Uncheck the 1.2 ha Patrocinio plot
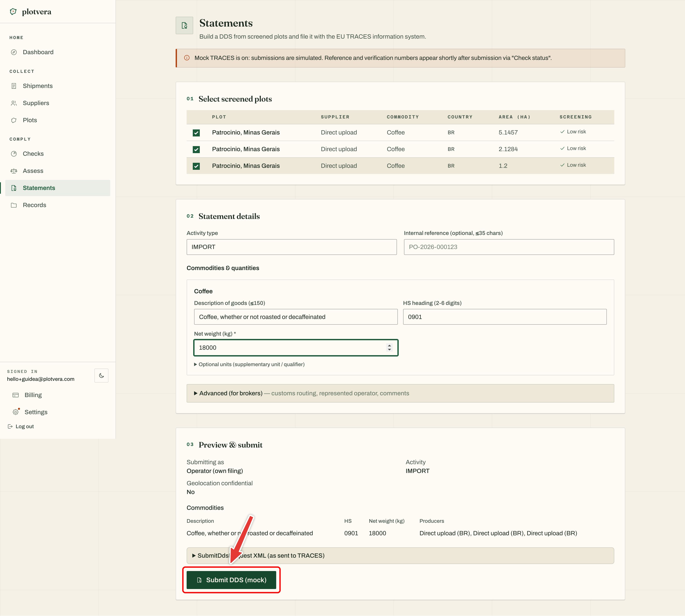The width and height of the screenshot is (685, 616). click(196, 166)
